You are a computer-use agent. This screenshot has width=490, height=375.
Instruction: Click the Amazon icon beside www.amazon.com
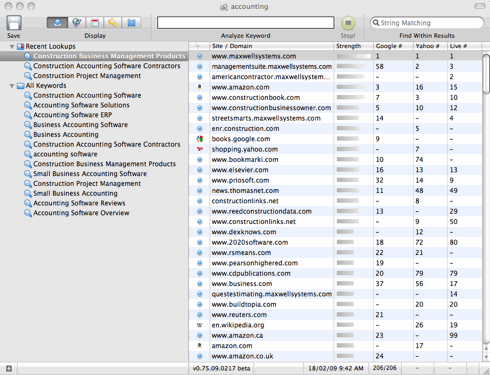click(x=199, y=87)
